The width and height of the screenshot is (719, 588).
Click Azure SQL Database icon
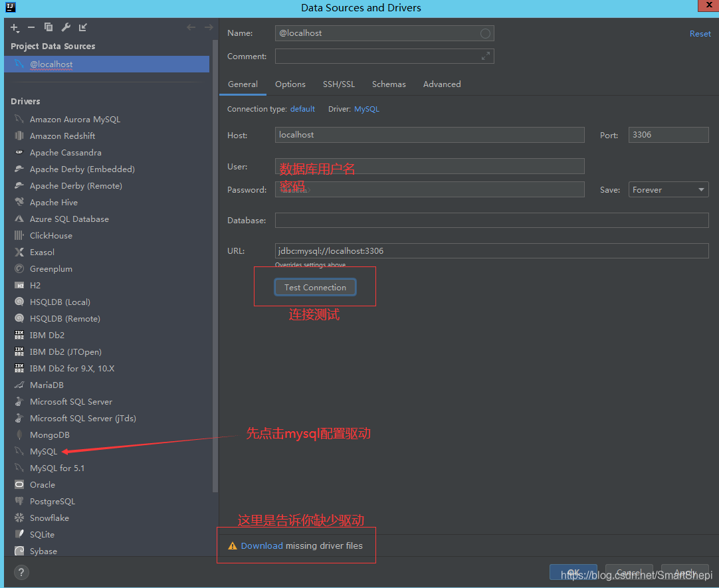[19, 219]
